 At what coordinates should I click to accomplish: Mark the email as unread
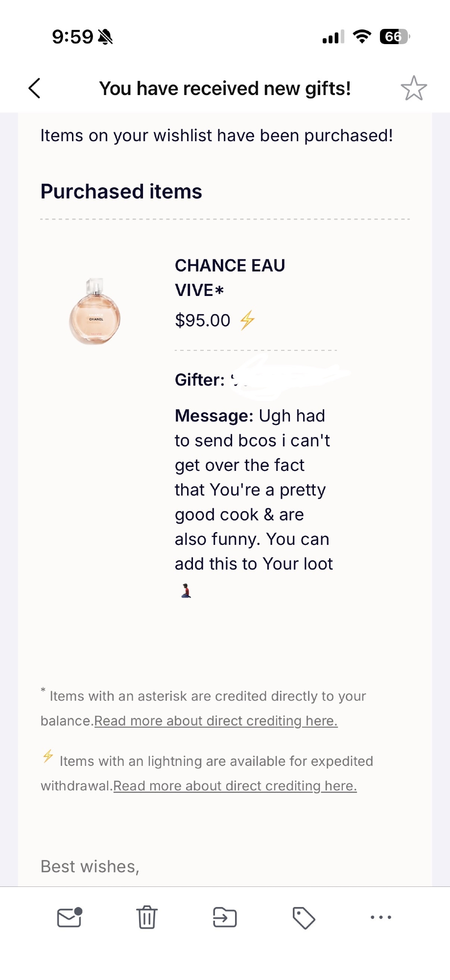click(70, 917)
